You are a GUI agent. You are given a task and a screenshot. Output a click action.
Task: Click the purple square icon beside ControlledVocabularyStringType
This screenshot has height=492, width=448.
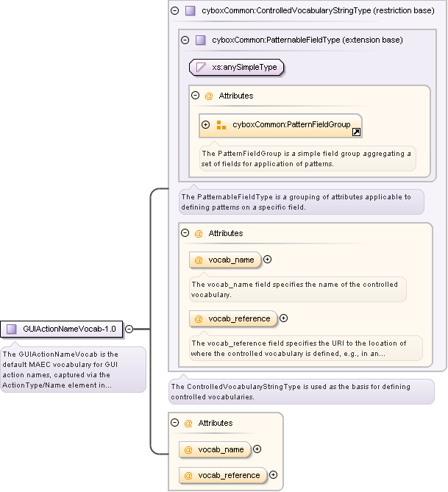coord(191,11)
